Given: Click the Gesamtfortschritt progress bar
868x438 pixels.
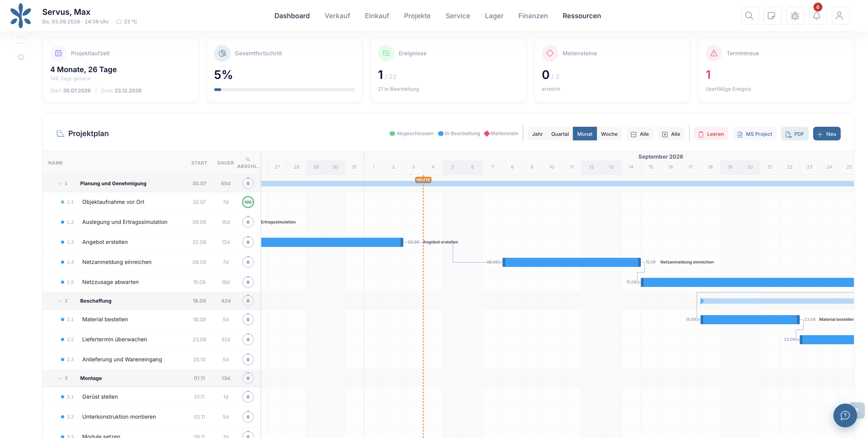Looking at the screenshot, I should pos(284,90).
